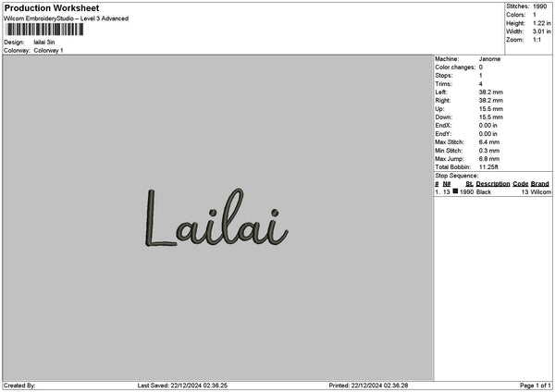Click the Design name lailai 3in
Image resolution: width=555 pixels, height=392 pixels.
click(x=44, y=43)
